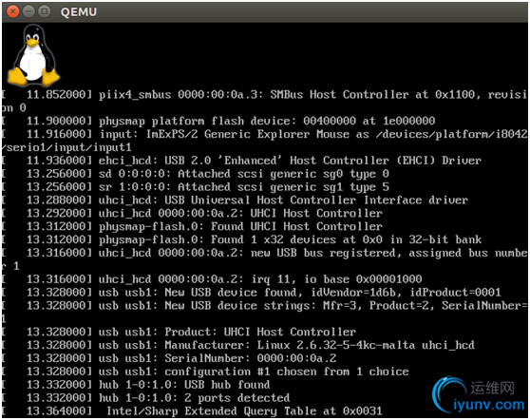Maximize the QEMU window

pos(45,11)
